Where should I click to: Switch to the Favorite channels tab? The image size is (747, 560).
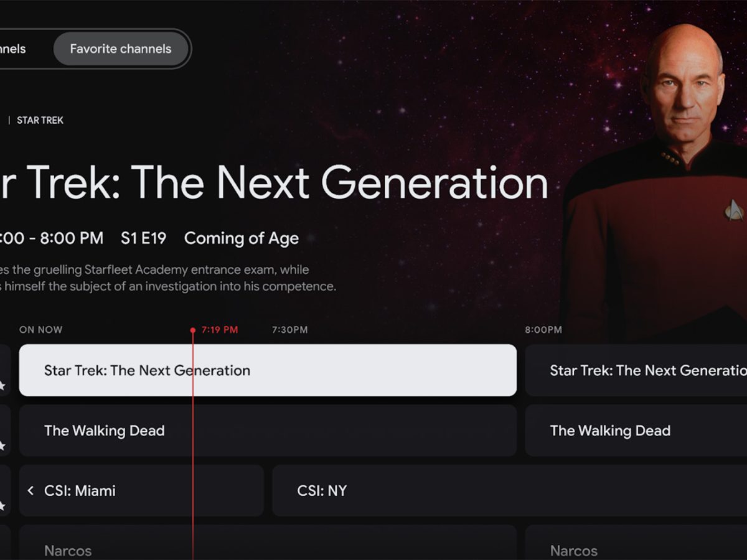[x=121, y=49]
